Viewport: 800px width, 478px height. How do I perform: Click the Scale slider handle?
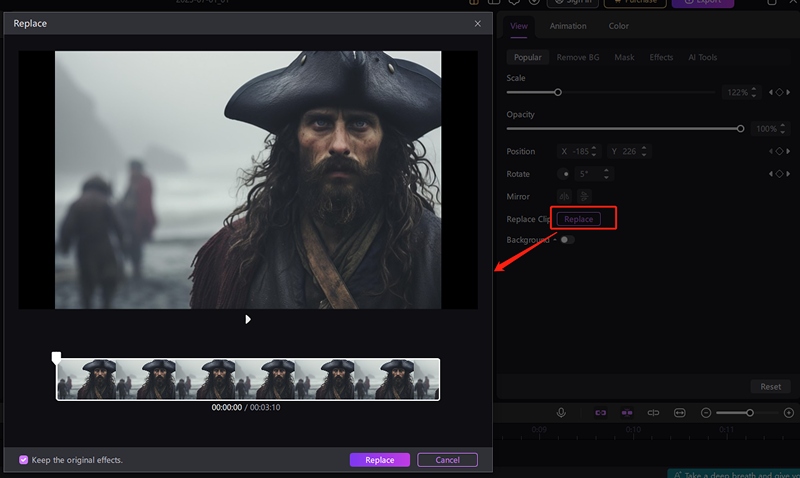[x=558, y=92]
